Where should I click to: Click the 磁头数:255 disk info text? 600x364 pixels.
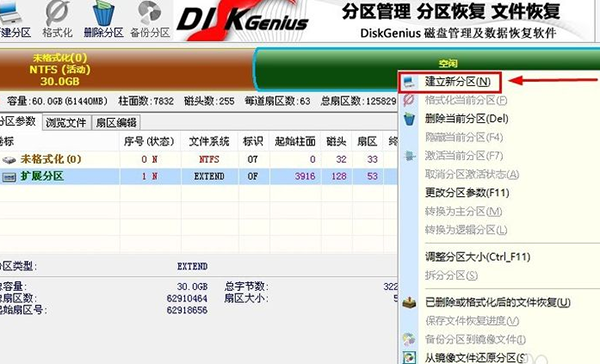coord(209,101)
